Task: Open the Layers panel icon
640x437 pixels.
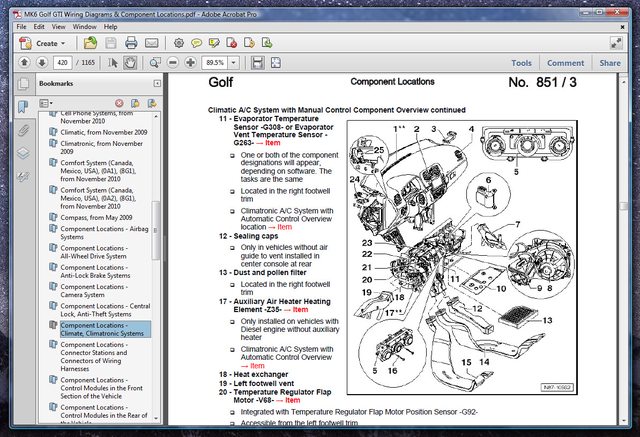Action: (x=22, y=154)
